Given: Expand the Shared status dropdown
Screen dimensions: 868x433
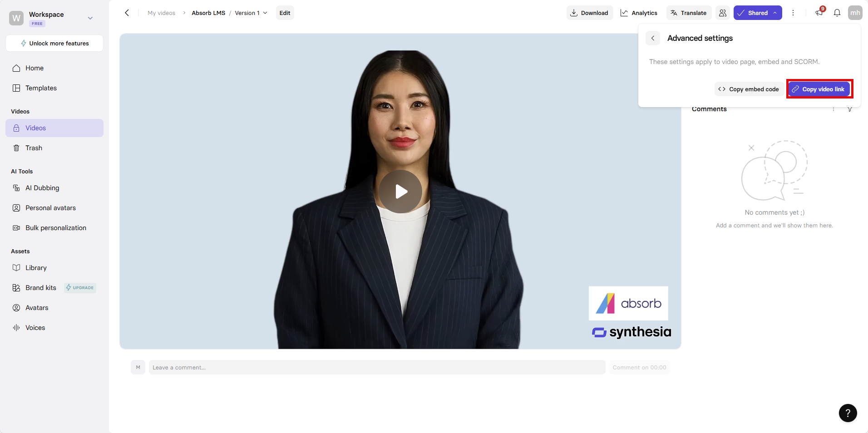Looking at the screenshot, I should coord(775,13).
